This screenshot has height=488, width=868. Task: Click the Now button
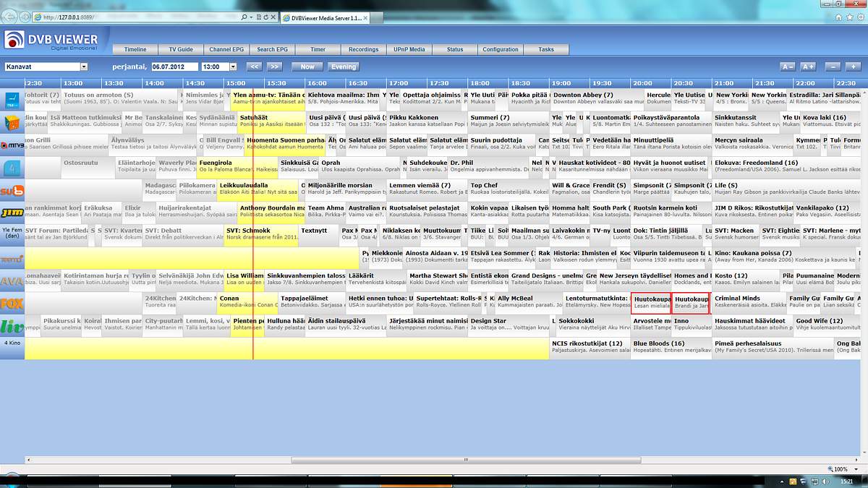click(307, 67)
